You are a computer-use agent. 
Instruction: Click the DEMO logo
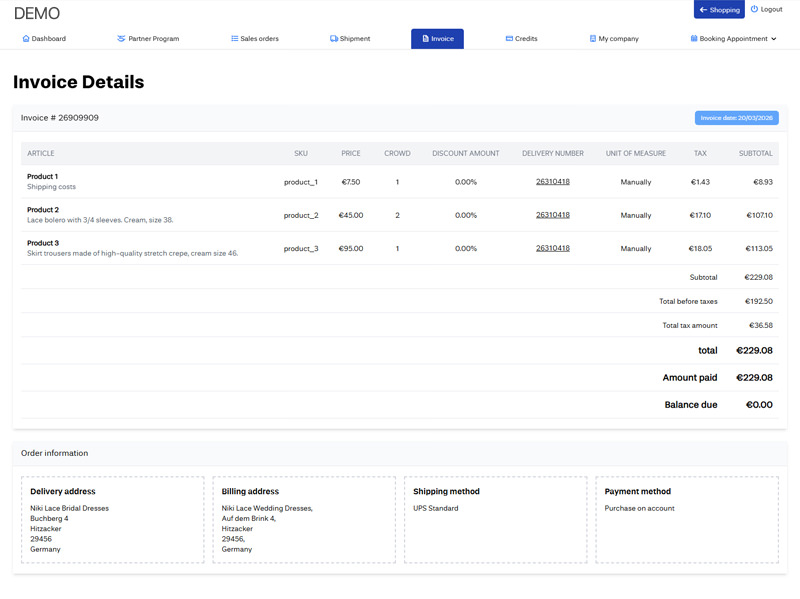[x=37, y=14]
